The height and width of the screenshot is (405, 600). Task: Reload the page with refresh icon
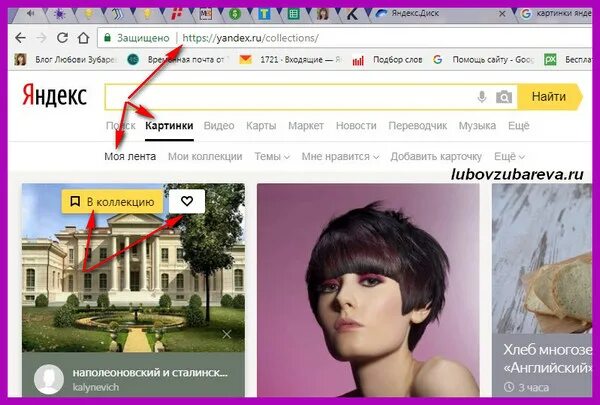tap(62, 38)
